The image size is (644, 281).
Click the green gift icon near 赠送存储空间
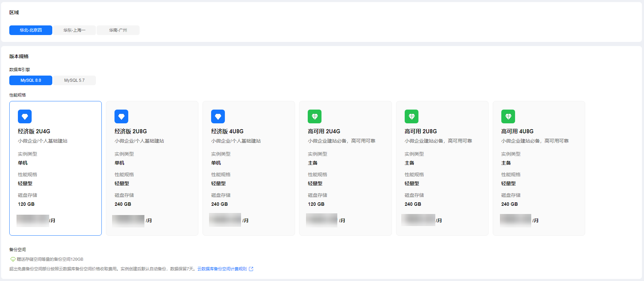(x=13, y=259)
